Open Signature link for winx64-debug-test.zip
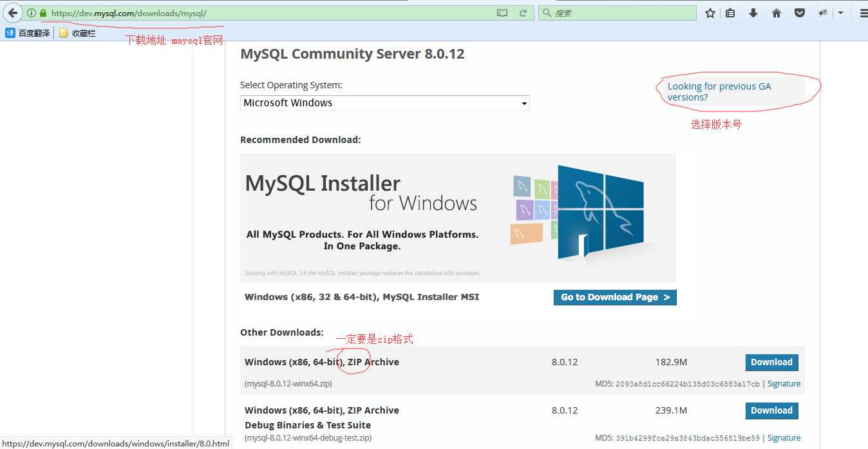This screenshot has width=868, height=449. (784, 438)
